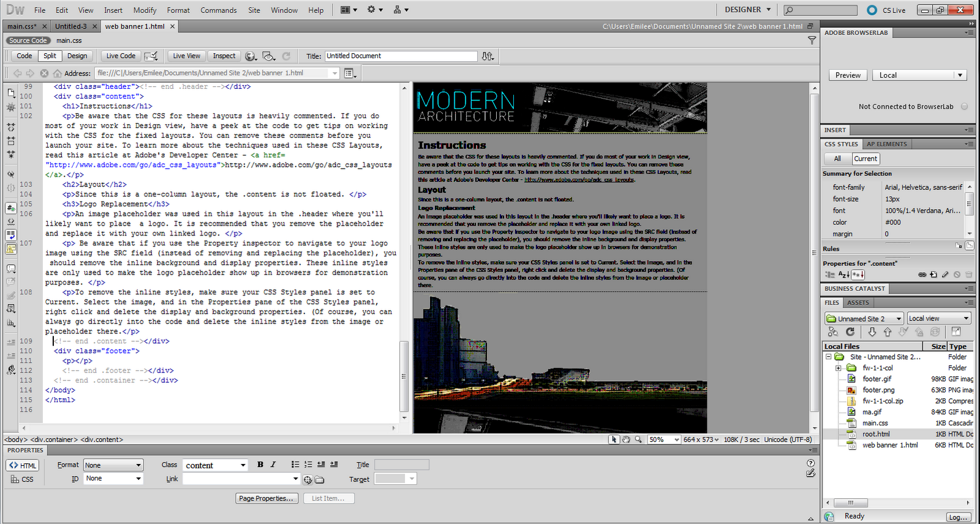Switch to Design view button
The image size is (980, 524).
click(77, 56)
